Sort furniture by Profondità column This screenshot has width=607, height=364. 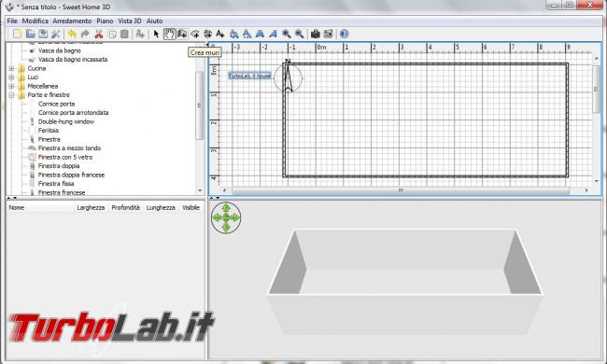tap(126, 208)
